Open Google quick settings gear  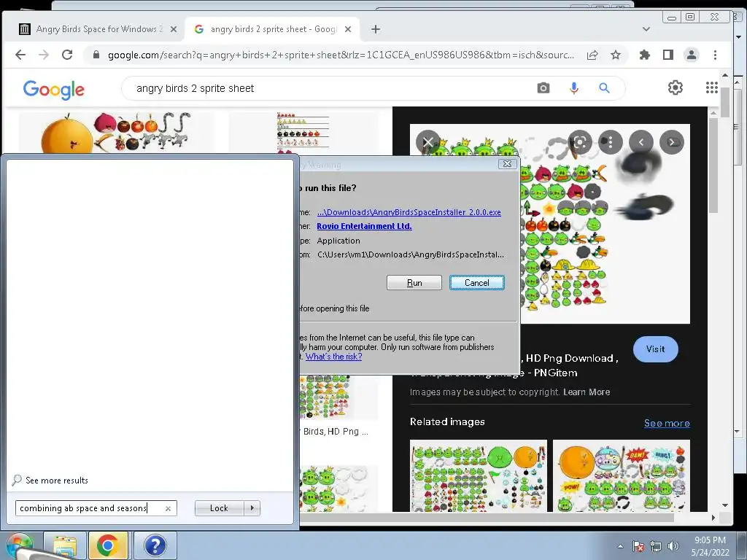click(x=675, y=87)
